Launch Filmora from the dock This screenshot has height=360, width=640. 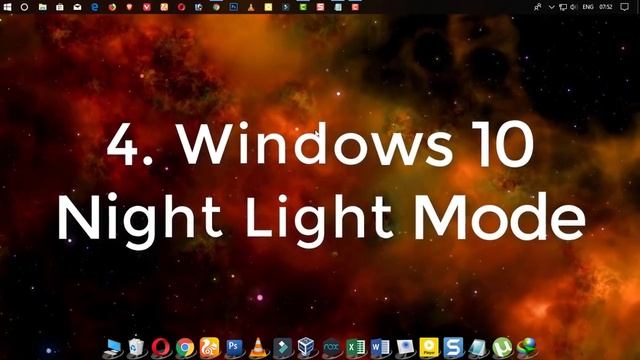[282, 348]
